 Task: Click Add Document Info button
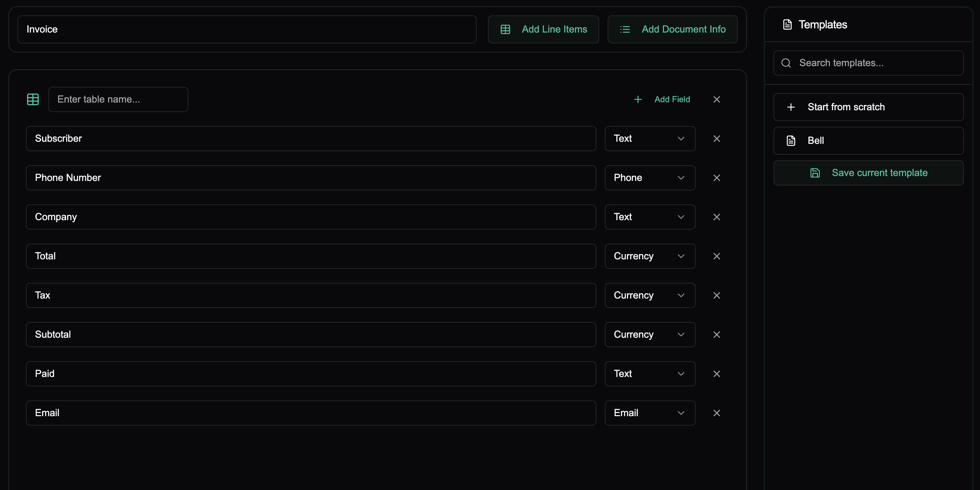coord(672,29)
